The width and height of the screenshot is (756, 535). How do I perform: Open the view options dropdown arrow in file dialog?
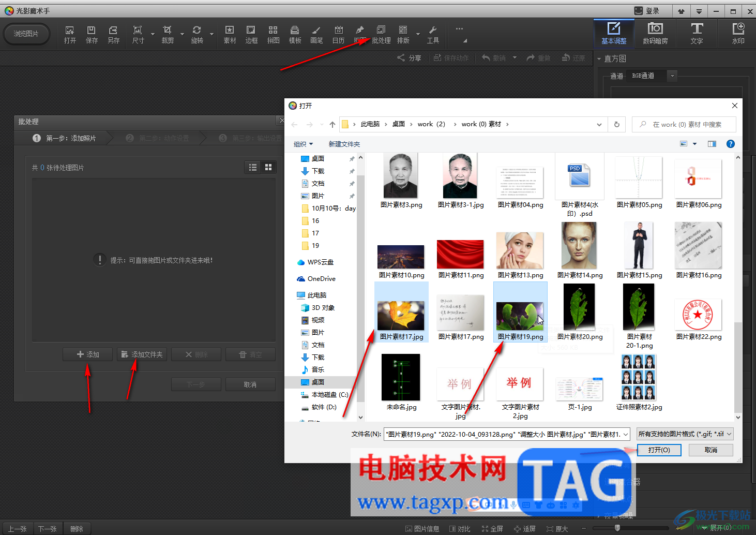point(694,144)
